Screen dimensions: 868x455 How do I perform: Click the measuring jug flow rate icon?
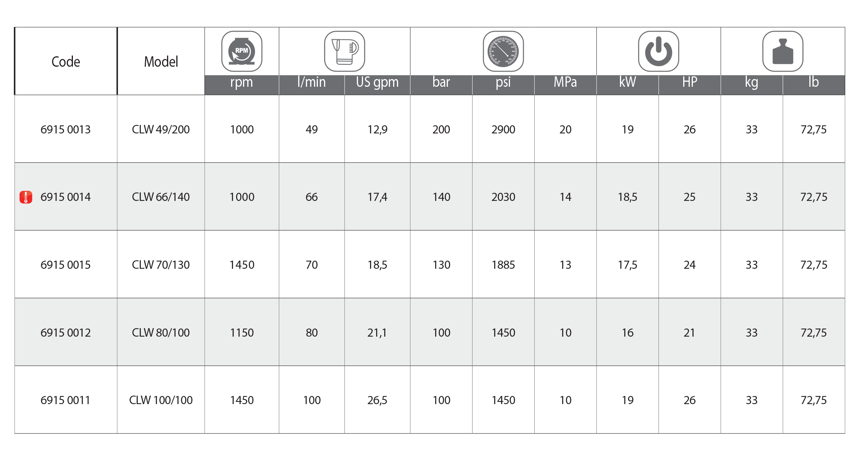tap(344, 51)
